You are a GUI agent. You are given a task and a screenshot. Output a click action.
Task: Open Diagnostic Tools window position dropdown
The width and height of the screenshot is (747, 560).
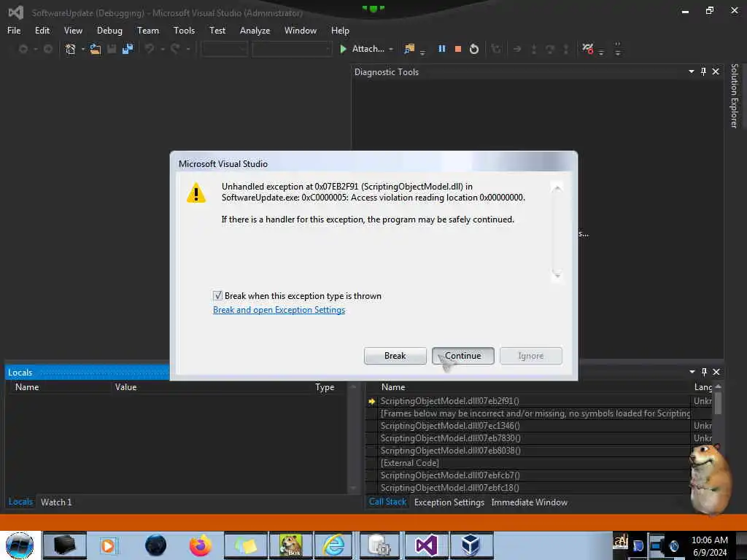point(692,71)
